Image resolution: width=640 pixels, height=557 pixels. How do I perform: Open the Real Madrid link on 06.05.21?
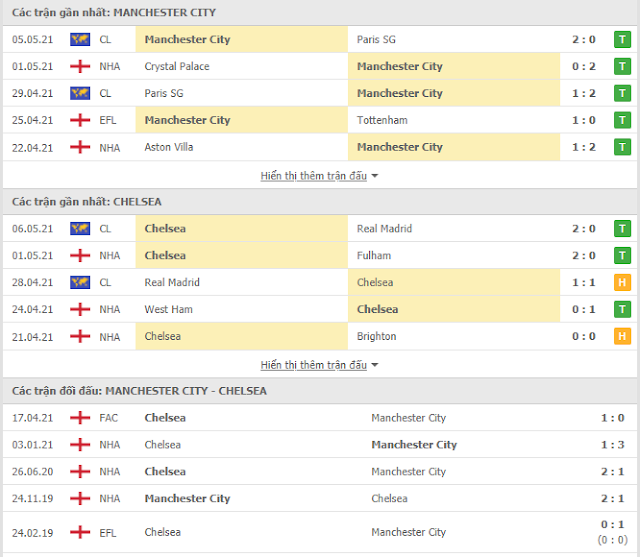click(x=384, y=229)
